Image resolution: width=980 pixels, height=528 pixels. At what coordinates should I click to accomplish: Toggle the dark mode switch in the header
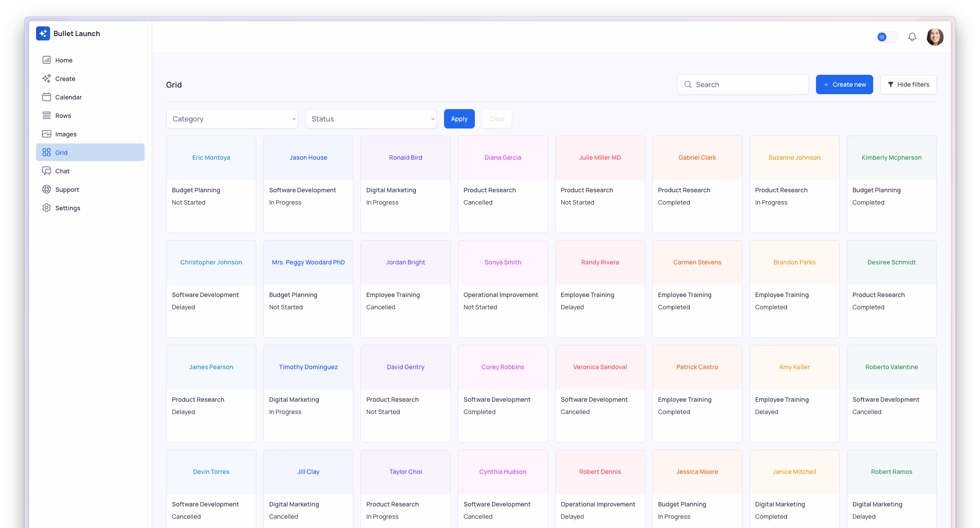tap(887, 37)
